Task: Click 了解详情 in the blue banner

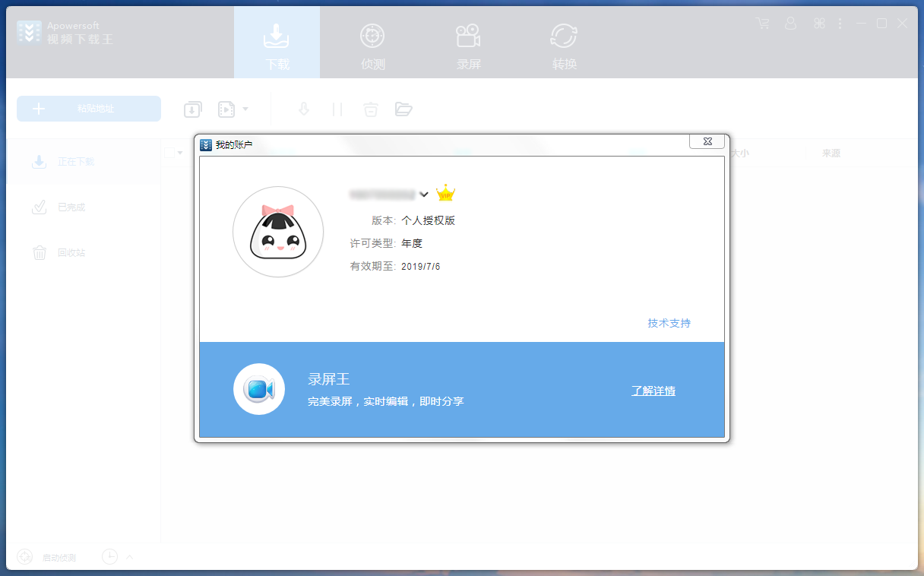Action: click(x=653, y=390)
